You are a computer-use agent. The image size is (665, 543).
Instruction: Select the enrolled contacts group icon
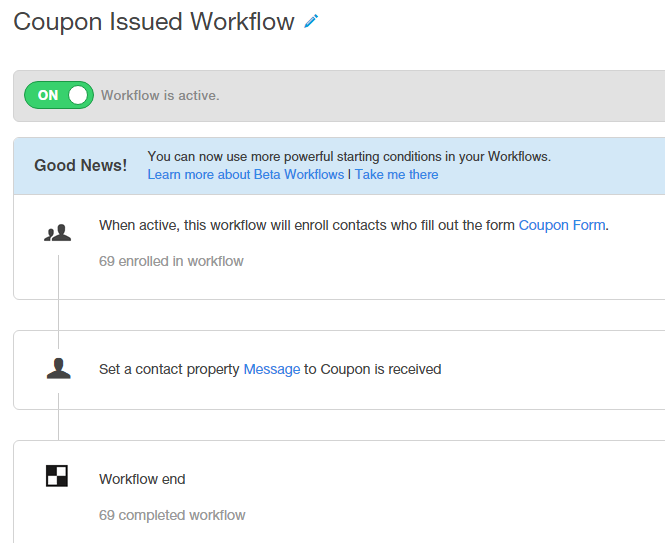(58, 232)
